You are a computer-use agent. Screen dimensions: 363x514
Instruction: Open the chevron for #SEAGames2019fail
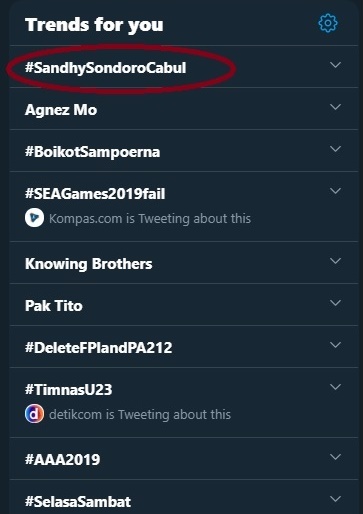pos(335,191)
